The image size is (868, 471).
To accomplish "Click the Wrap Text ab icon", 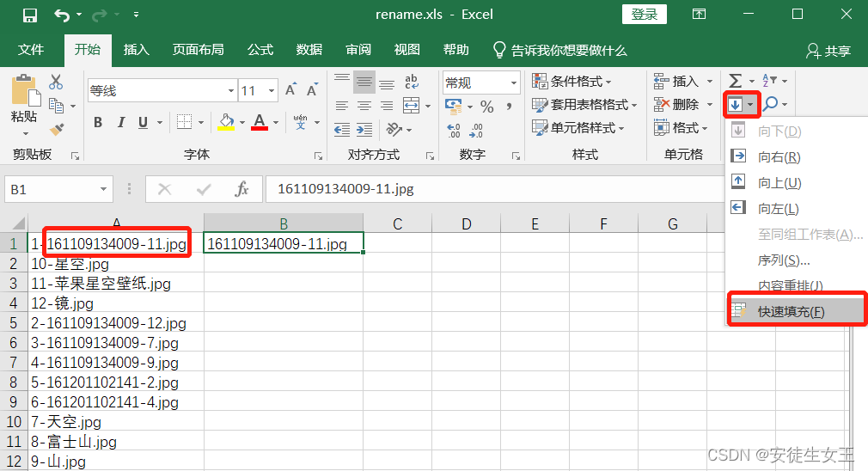I will coord(412,82).
